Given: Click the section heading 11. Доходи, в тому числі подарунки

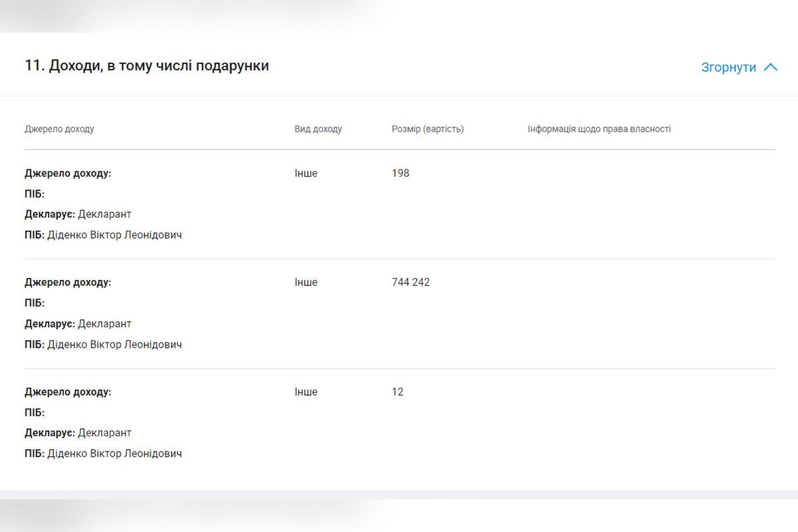Looking at the screenshot, I should (x=146, y=66).
